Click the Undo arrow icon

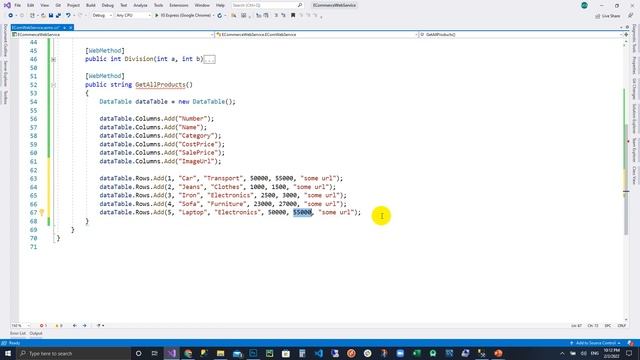[x=68, y=16]
